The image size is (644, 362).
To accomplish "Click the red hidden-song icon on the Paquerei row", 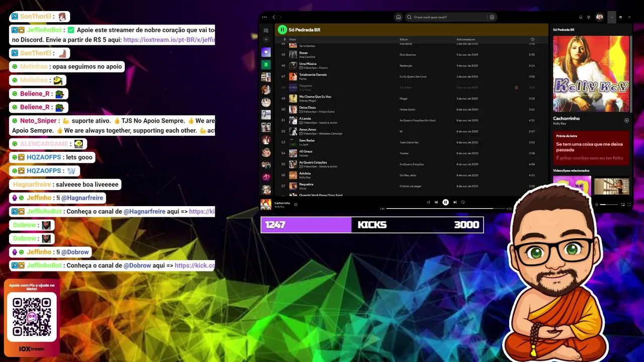I will click(516, 87).
